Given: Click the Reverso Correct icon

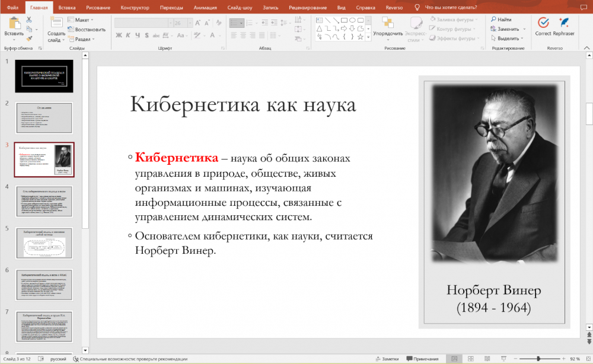Looking at the screenshot, I should (543, 22).
